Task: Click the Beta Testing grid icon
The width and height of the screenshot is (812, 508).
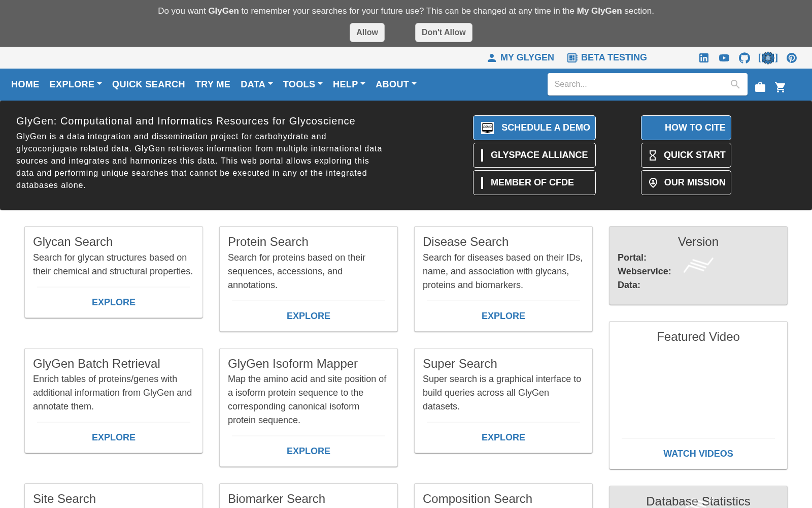Action: pos(572,58)
